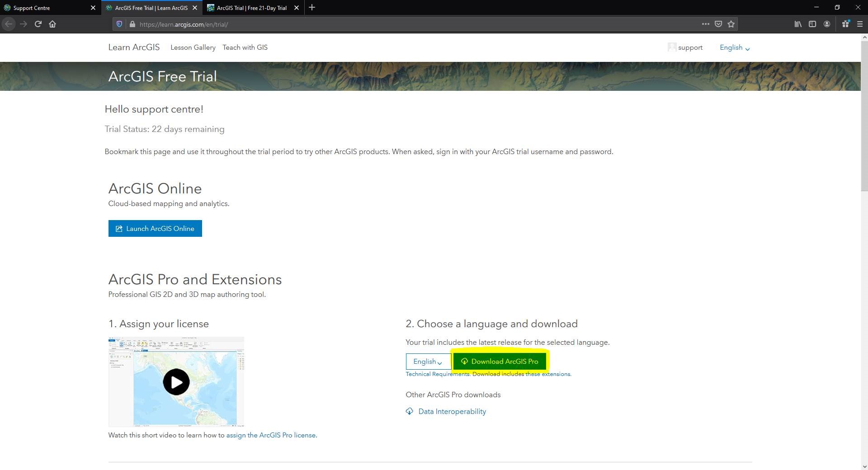Close the Support Centre tab
The image size is (868, 470).
pos(93,8)
